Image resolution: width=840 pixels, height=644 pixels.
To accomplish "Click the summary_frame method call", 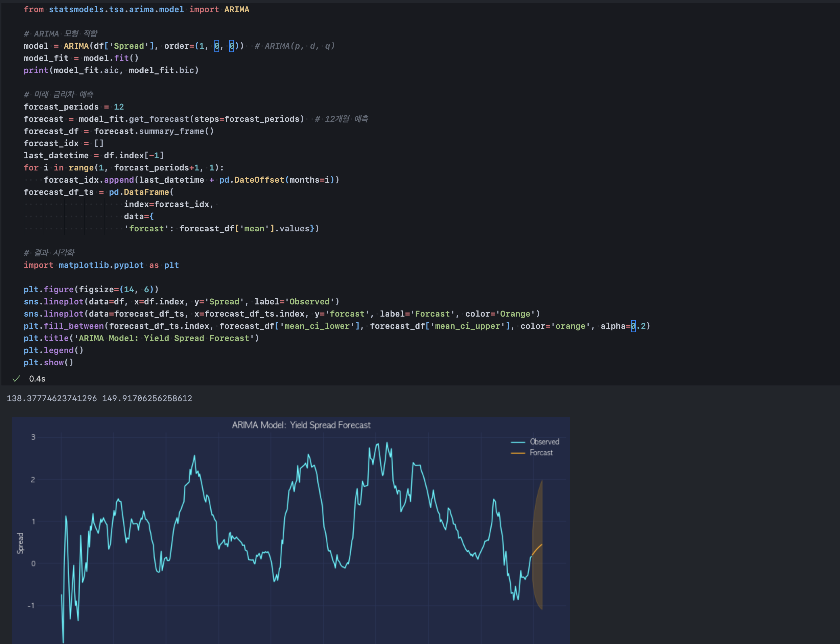I will [172, 131].
